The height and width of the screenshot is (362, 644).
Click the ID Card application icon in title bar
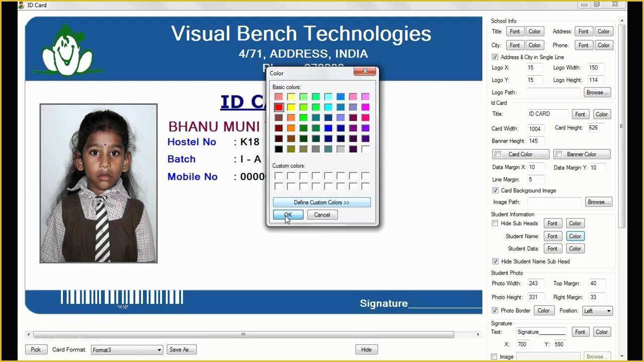point(21,5)
